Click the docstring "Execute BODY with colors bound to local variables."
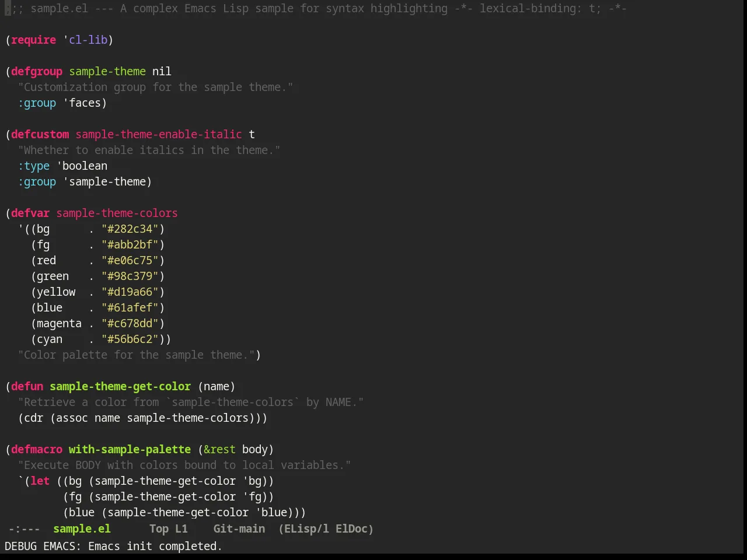747x560 pixels. (x=184, y=465)
